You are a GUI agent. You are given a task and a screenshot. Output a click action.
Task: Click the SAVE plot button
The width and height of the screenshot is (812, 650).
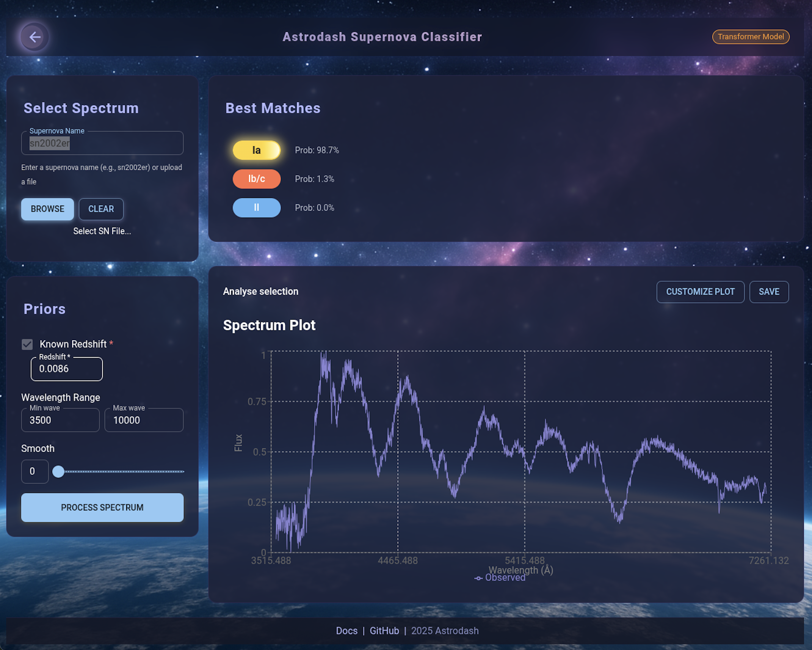pos(768,292)
